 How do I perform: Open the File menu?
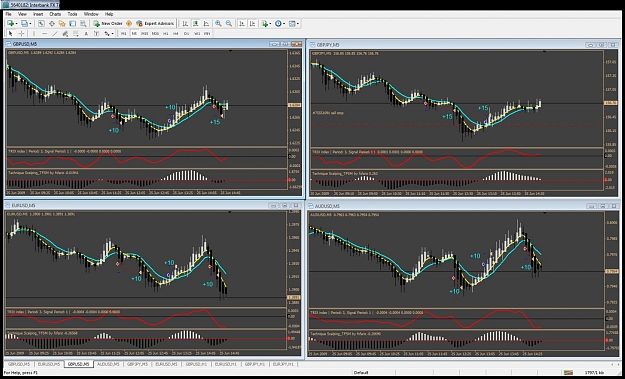pos(9,14)
